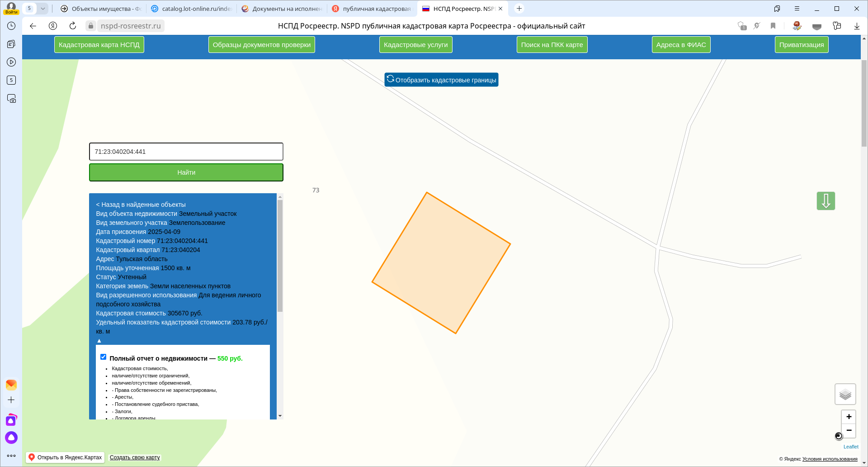Click the green down arrow icon
The height and width of the screenshot is (467, 868).
(826, 201)
